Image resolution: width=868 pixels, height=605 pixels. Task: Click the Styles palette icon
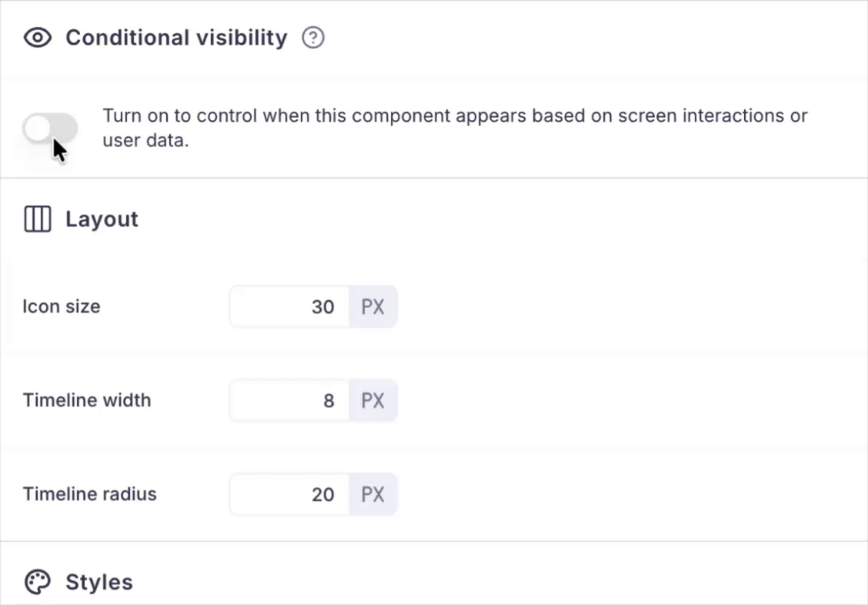pyautogui.click(x=37, y=582)
